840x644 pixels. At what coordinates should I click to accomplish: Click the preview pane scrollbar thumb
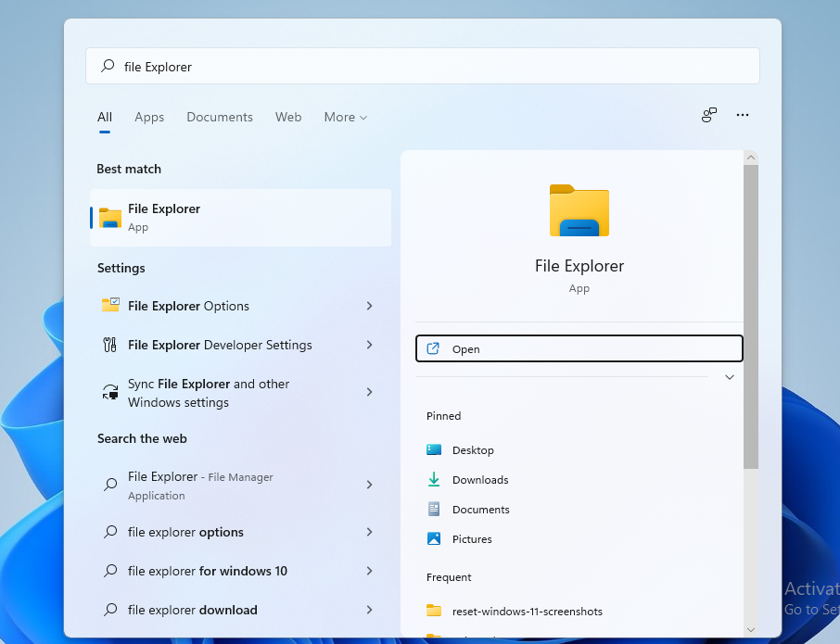click(x=751, y=317)
